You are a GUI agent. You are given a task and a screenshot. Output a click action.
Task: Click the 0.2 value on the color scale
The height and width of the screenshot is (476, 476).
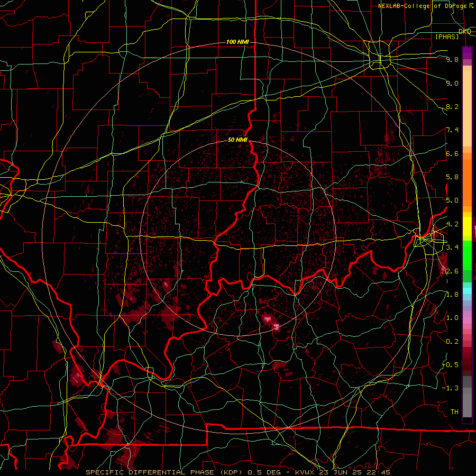[x=452, y=341]
